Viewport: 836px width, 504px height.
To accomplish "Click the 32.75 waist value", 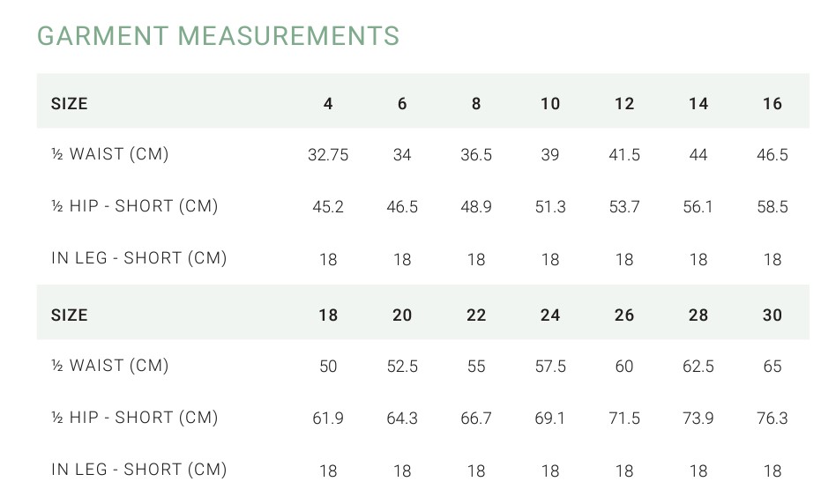I will pos(328,155).
